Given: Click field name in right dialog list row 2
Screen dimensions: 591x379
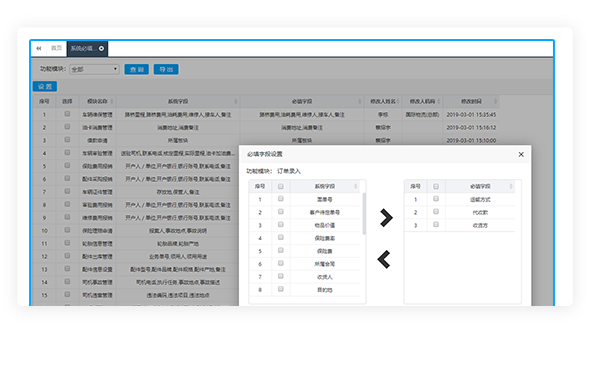Looking at the screenshot, I should coord(480,213).
